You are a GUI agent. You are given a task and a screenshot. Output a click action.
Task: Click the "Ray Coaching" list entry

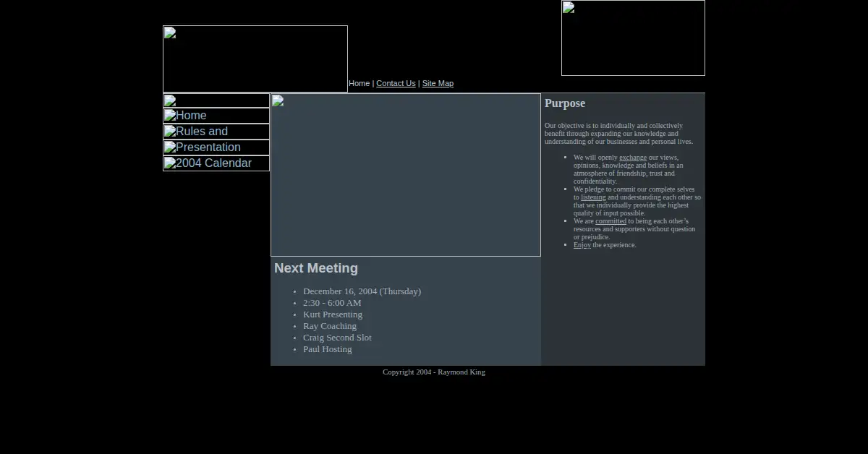point(330,326)
